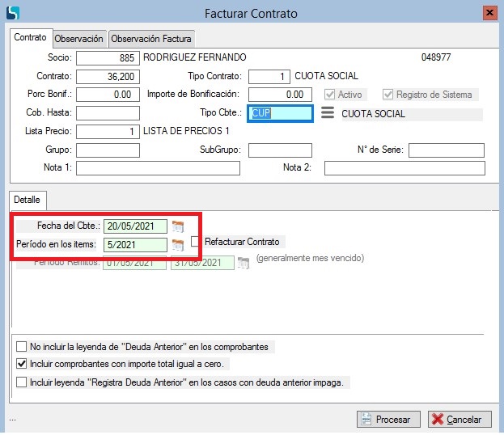Open the Observación Factura tab
The height and width of the screenshot is (435, 504).
152,39
